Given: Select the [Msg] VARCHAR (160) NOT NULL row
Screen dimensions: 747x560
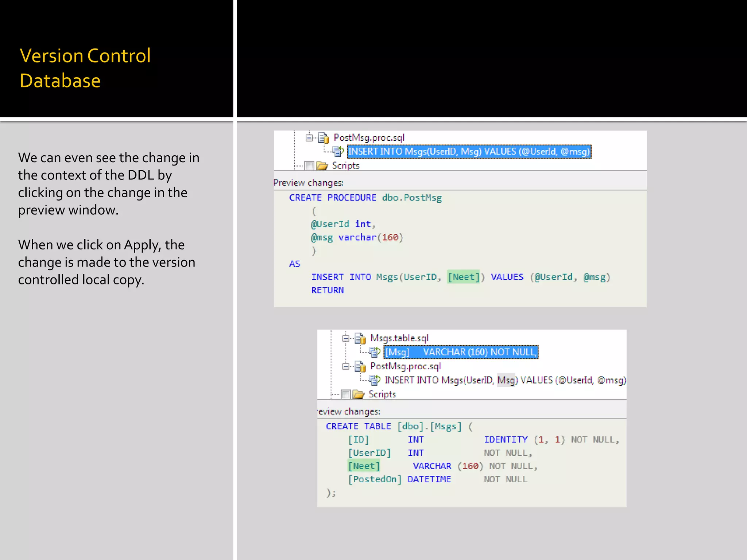Looking at the screenshot, I should pyautogui.click(x=461, y=352).
